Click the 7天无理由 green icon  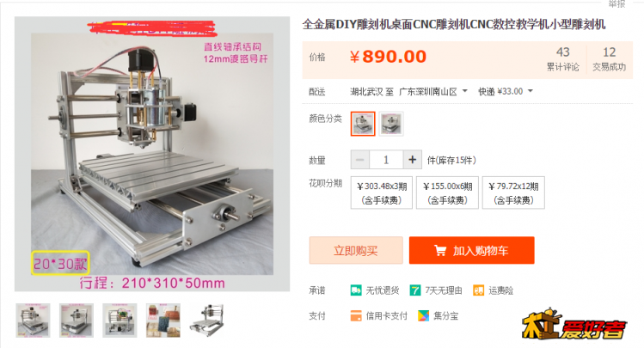click(x=415, y=290)
